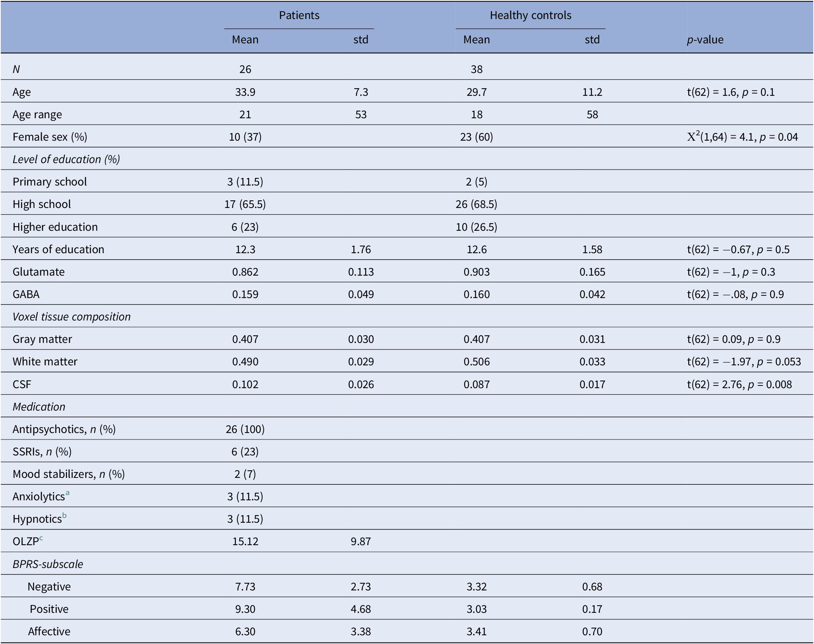Select White matter p-value cell
Screen dimensions: 814x644
coord(744,362)
